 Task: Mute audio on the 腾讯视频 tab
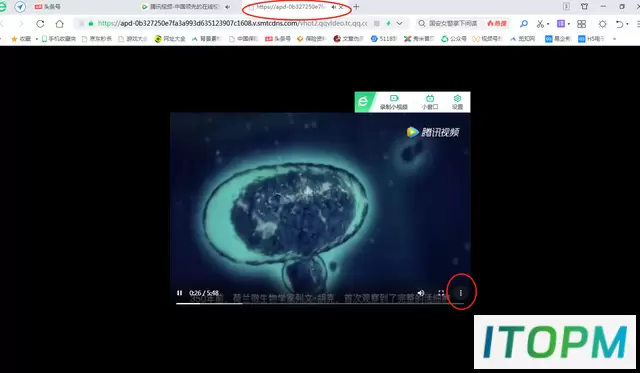tap(227, 7)
